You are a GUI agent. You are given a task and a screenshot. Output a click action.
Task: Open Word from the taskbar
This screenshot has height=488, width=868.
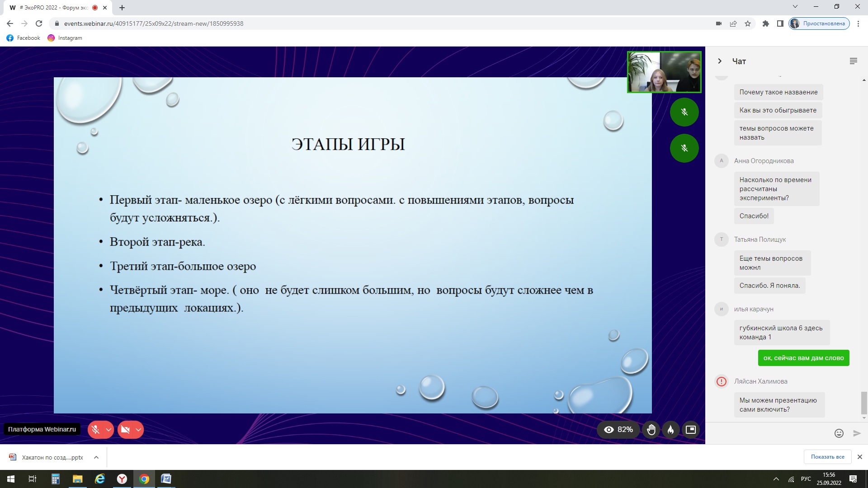tap(166, 479)
